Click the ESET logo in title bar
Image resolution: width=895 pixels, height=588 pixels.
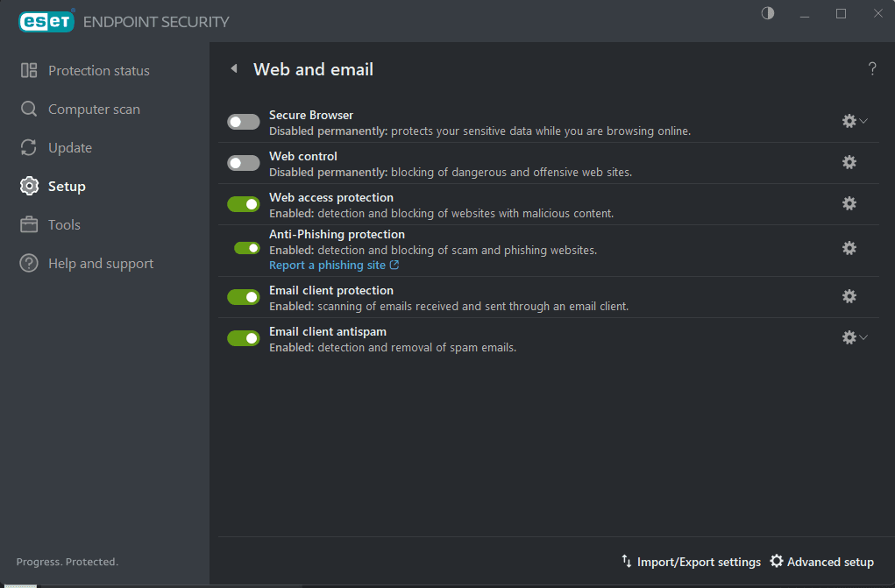coord(46,22)
